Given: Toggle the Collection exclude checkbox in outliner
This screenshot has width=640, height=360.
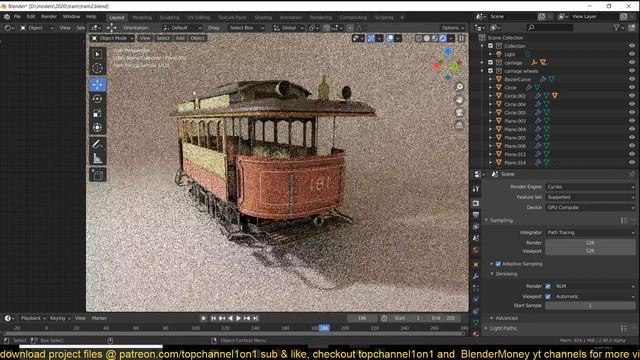Looking at the screenshot, I should (x=491, y=46).
